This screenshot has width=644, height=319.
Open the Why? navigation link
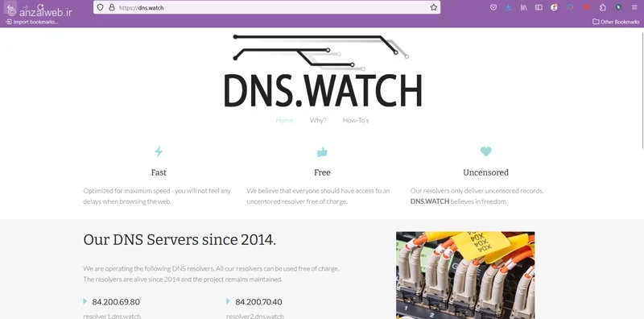pos(318,121)
